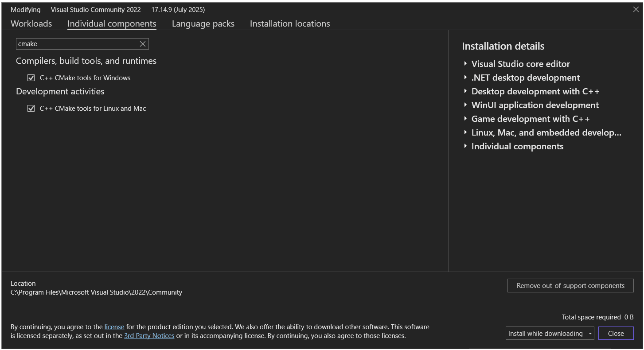Screen dimensions: 644x350
Task: View the 3rd Party Notices
Action: pyautogui.click(x=149, y=335)
